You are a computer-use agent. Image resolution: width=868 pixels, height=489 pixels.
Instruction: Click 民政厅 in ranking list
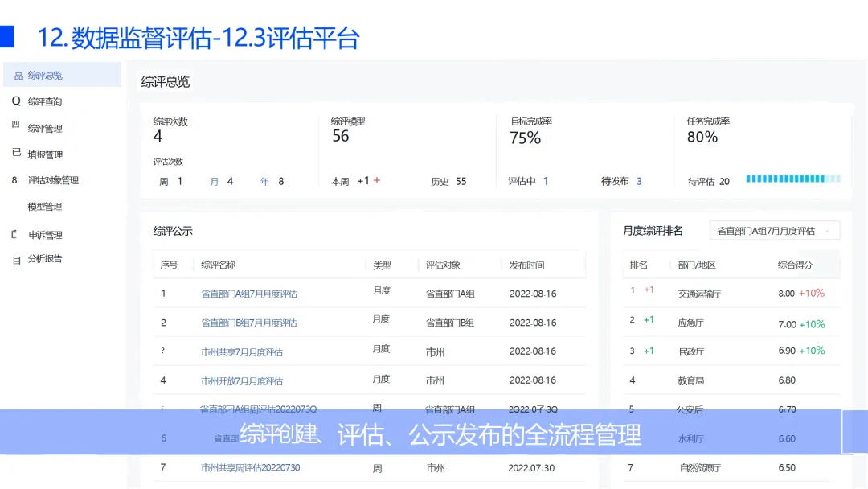(691, 351)
